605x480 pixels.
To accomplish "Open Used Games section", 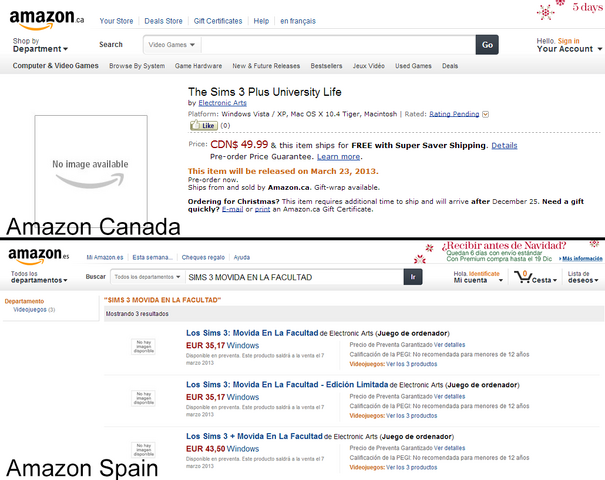I will (x=413, y=66).
